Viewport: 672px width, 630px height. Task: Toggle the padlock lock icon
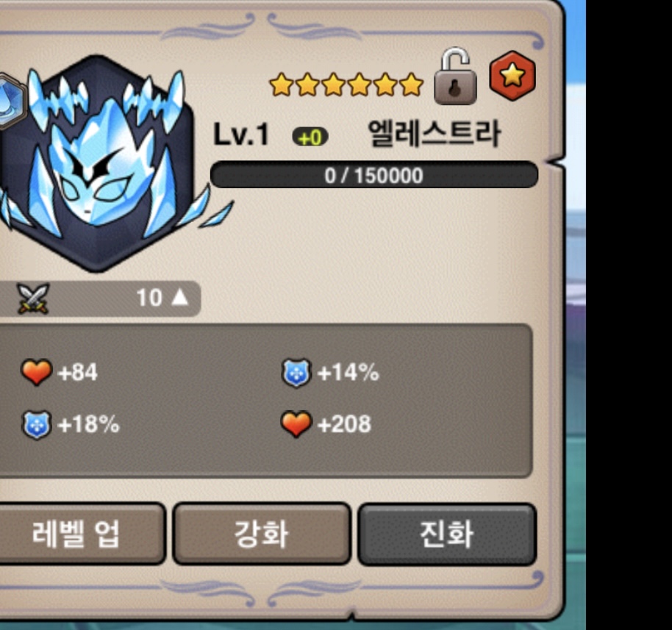[x=455, y=76]
